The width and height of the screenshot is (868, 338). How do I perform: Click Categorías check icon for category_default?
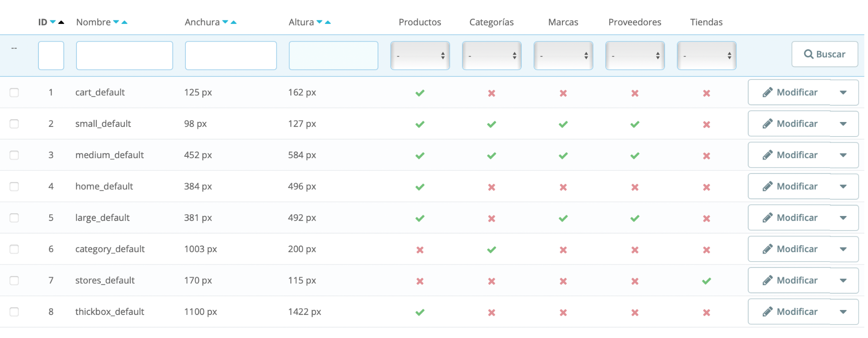(x=491, y=249)
